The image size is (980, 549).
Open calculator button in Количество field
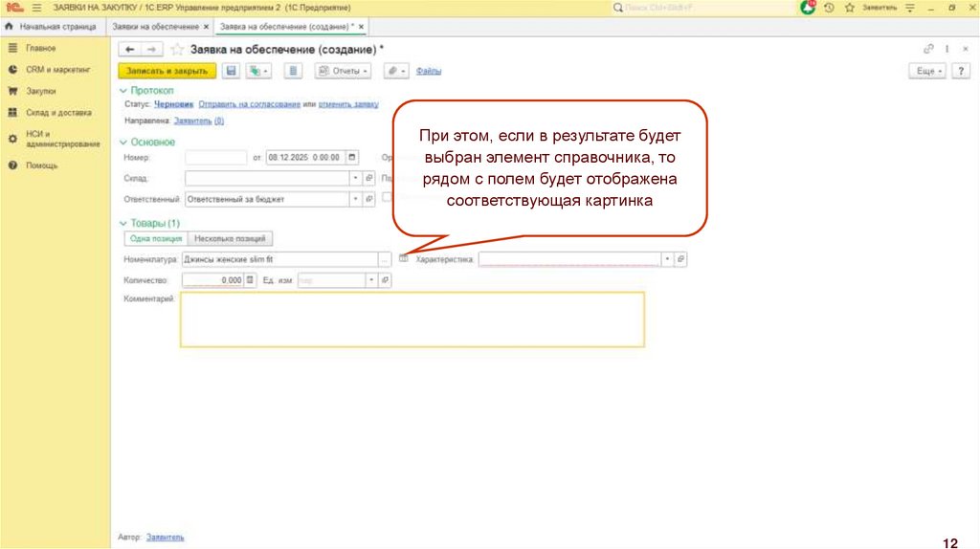click(x=251, y=280)
